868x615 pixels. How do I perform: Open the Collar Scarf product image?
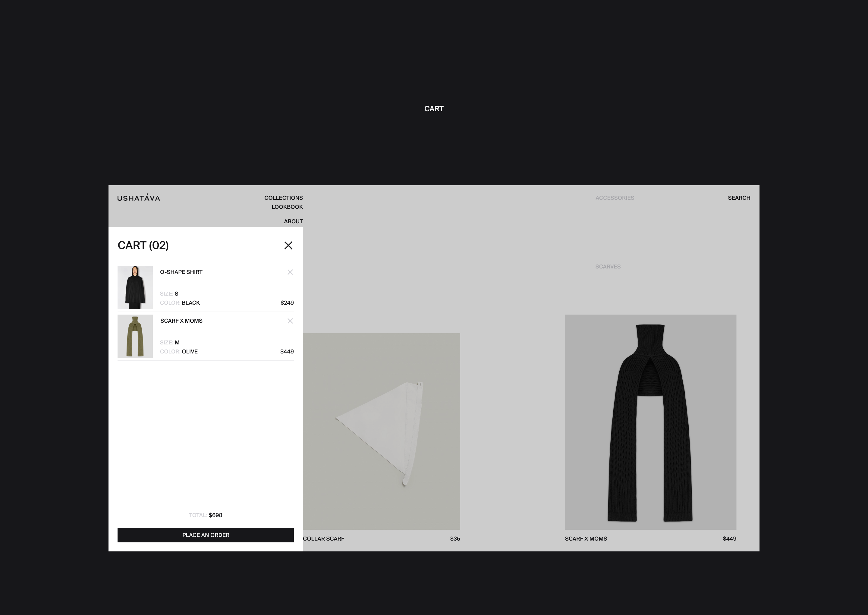click(381, 431)
